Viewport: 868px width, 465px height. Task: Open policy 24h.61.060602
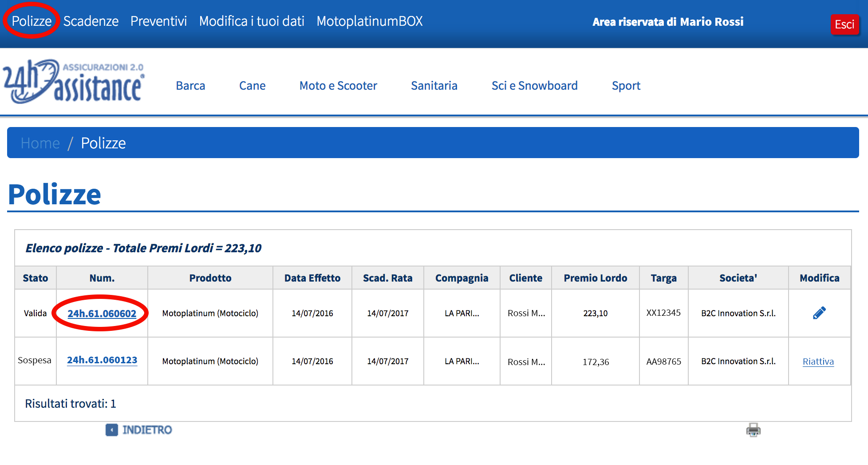click(x=102, y=313)
